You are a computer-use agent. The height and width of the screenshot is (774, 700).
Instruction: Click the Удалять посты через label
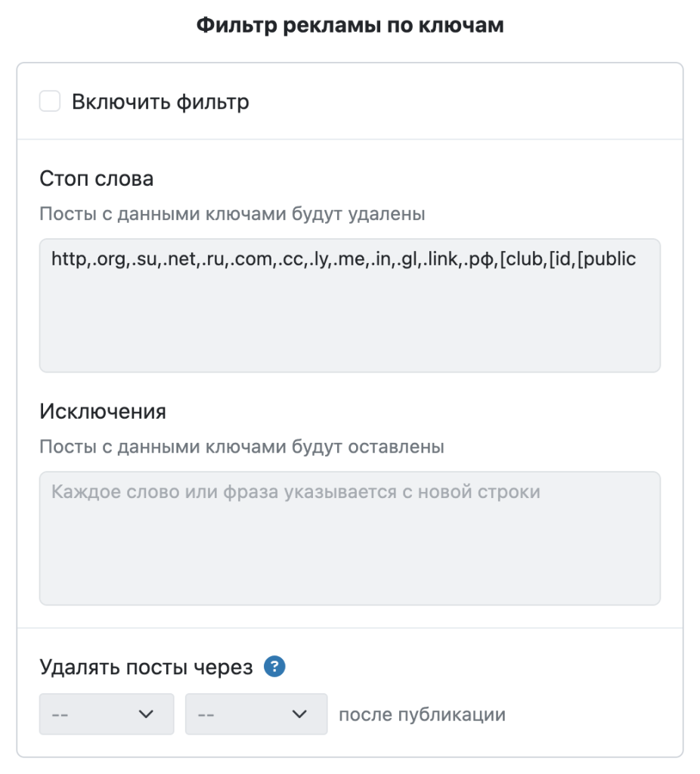(x=145, y=668)
